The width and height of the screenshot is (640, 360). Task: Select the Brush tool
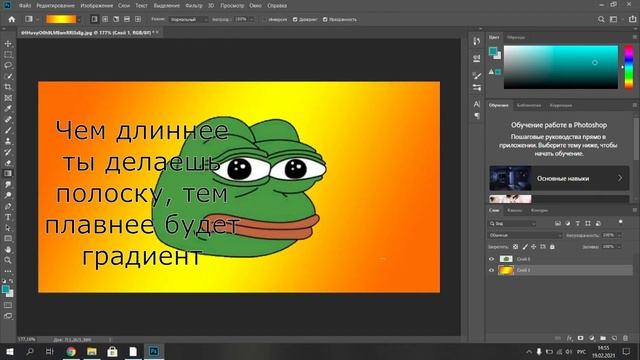click(8, 130)
